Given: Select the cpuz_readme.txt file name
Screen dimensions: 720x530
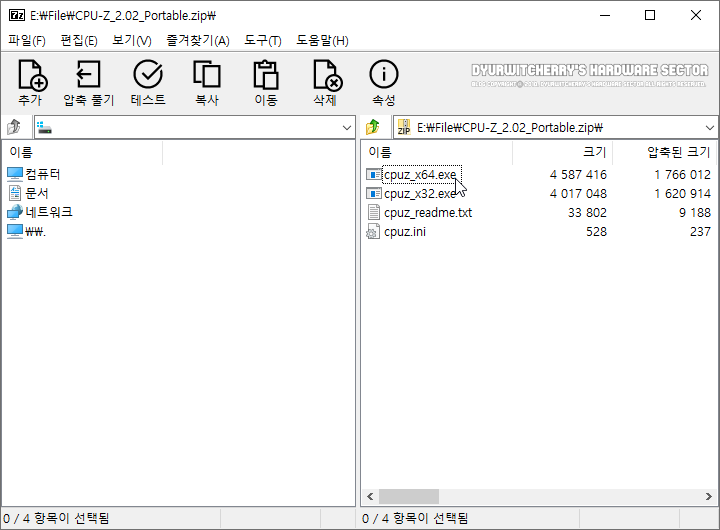Looking at the screenshot, I should (428, 213).
